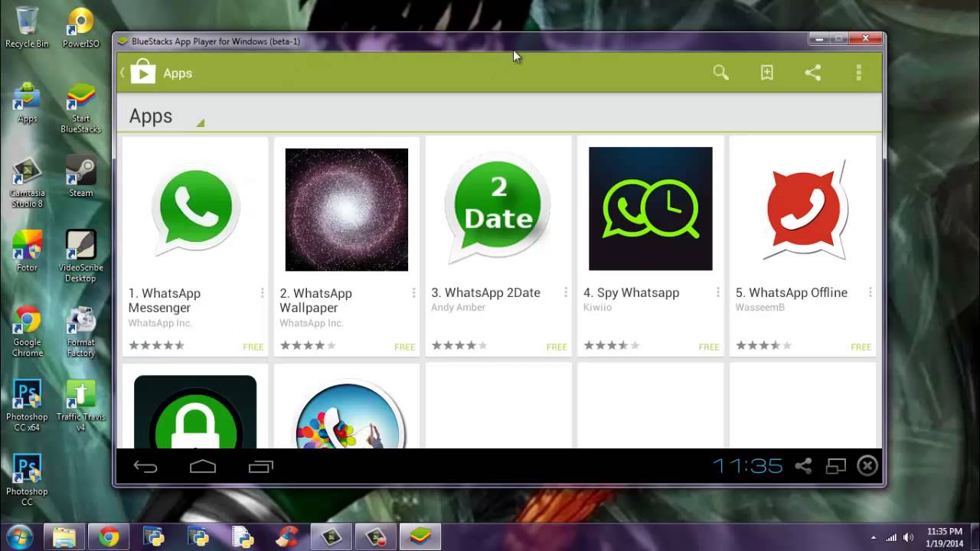Open the bottom Photoshop CC desktop shortcut
Viewport: 980px width, 551px height.
[27, 481]
